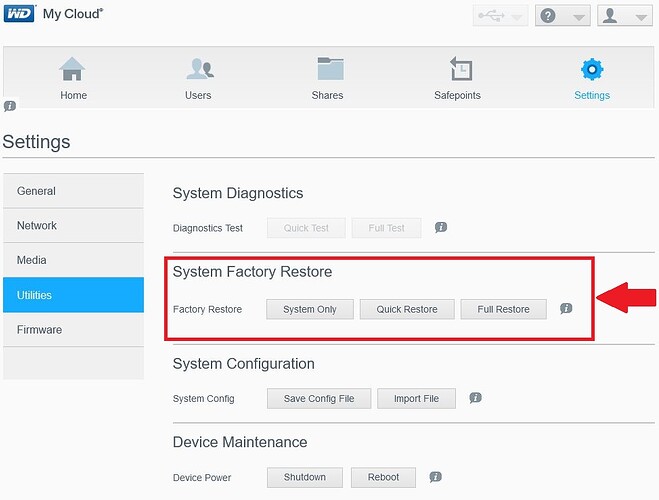Click the Users navigation label
Image resolution: width=659 pixels, height=500 pixels.
pos(198,95)
